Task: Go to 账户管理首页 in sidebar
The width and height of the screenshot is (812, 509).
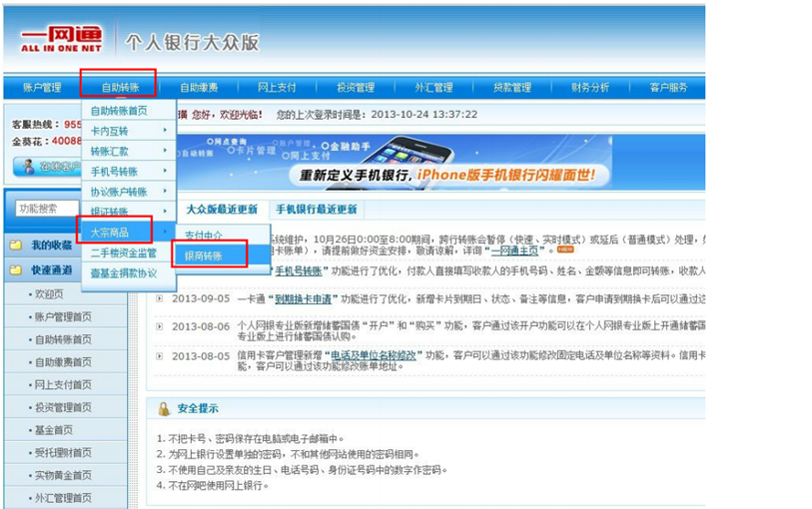Action: tap(63, 316)
